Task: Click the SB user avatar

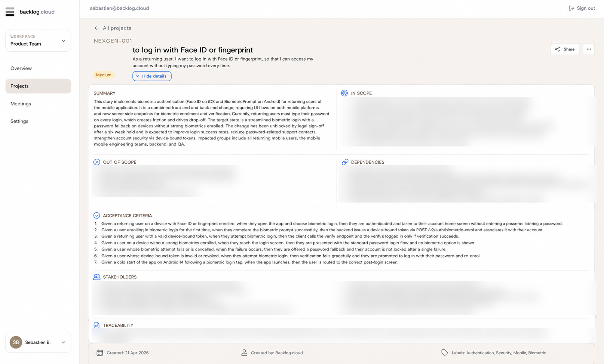Action: [x=16, y=342]
